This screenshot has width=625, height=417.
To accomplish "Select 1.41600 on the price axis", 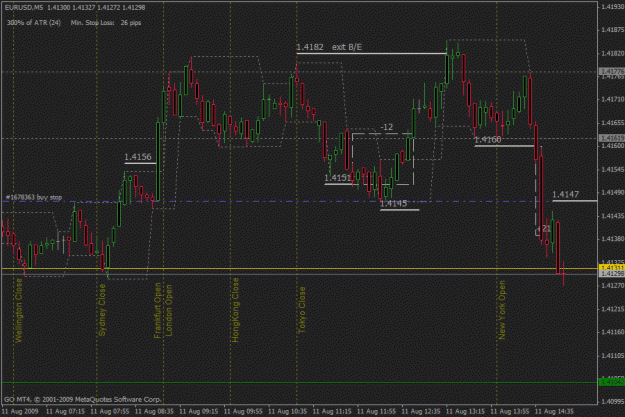I will coord(613,146).
